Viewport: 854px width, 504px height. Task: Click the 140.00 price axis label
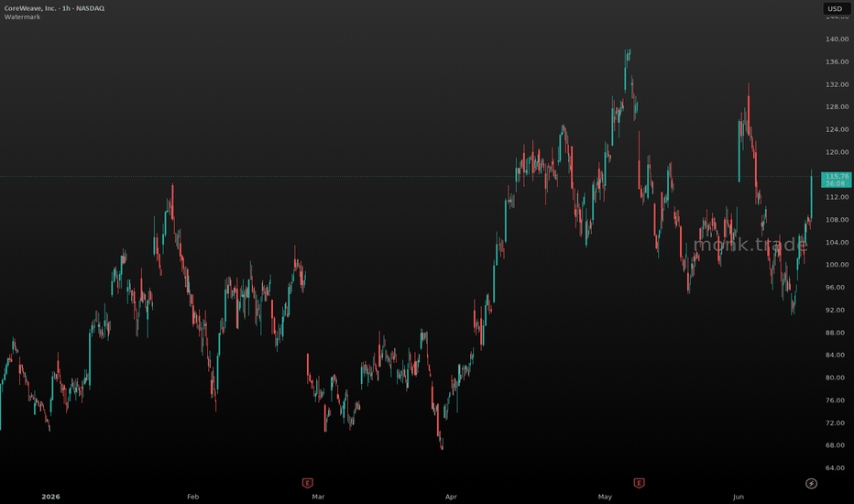tap(837, 39)
